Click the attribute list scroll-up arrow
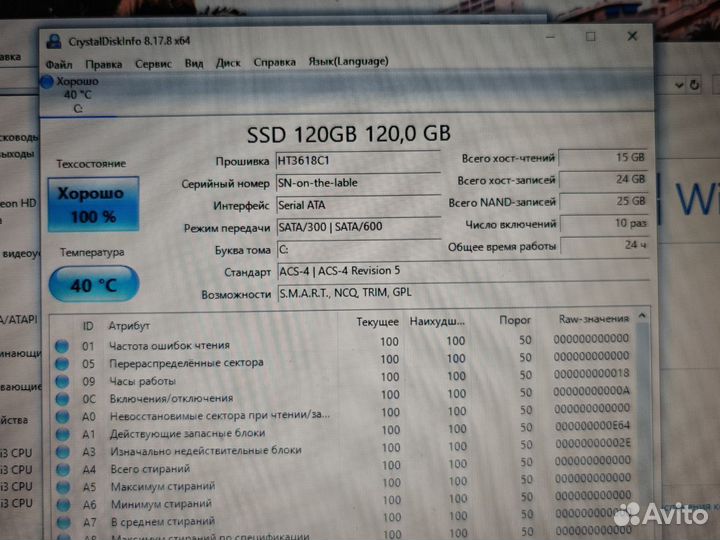The image size is (720, 540). pyautogui.click(x=642, y=316)
